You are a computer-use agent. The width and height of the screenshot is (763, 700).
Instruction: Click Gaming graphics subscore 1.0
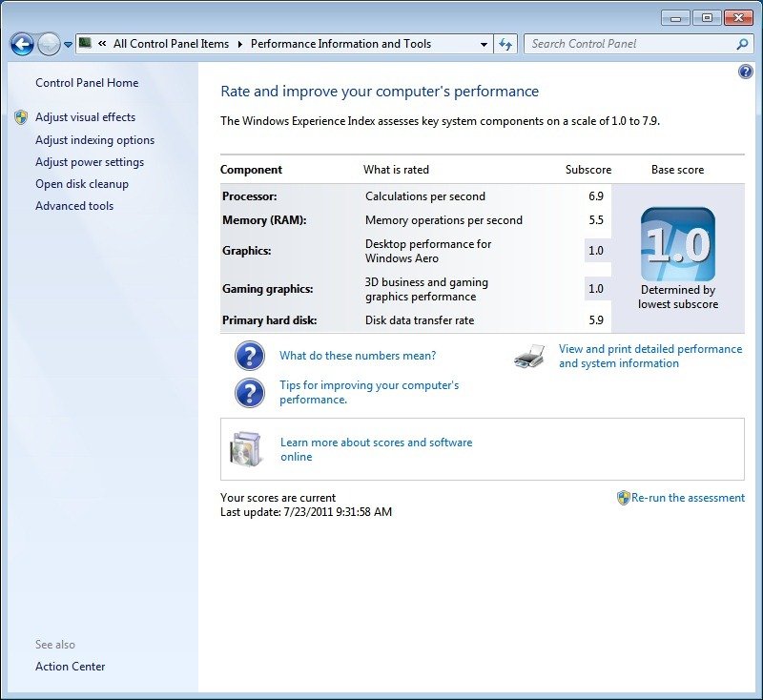(x=595, y=289)
